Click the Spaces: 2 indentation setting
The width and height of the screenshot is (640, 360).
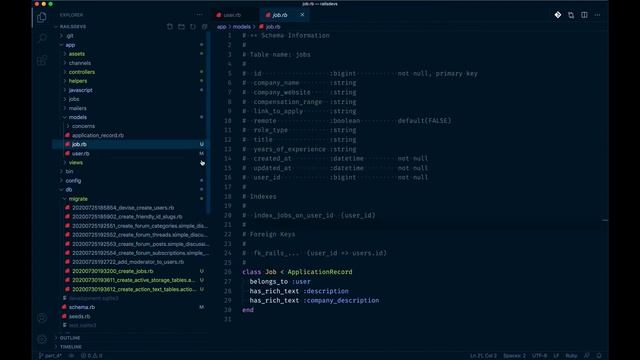514,356
